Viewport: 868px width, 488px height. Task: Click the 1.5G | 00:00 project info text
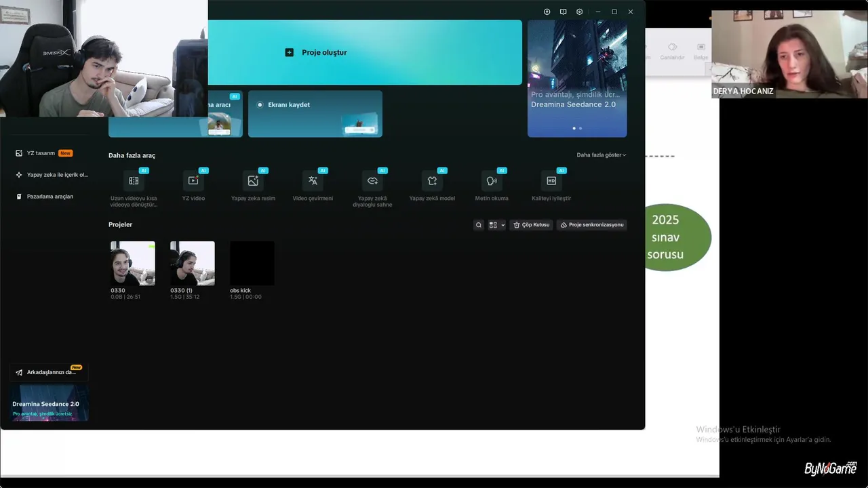click(245, 297)
